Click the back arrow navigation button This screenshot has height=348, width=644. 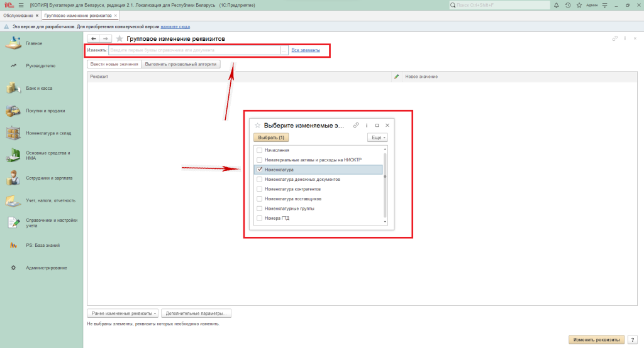click(x=94, y=39)
